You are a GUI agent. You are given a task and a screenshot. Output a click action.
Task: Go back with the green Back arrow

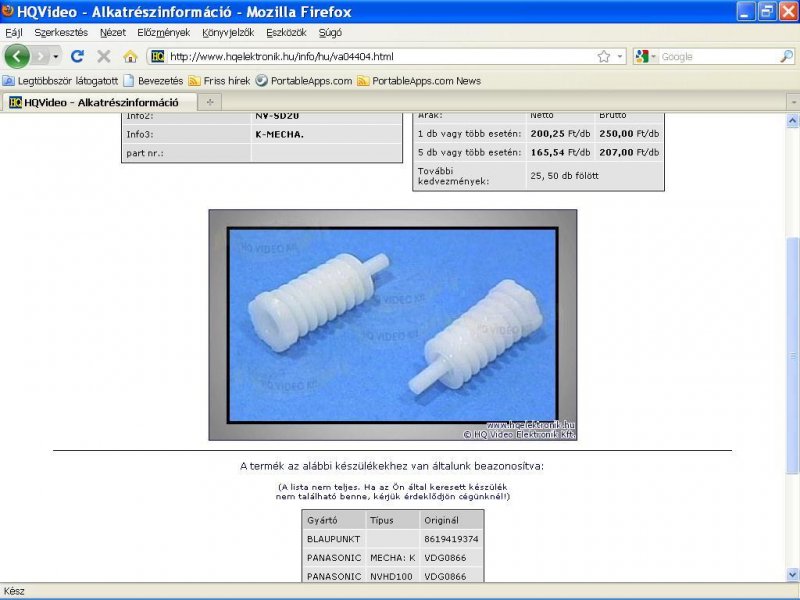point(17,56)
